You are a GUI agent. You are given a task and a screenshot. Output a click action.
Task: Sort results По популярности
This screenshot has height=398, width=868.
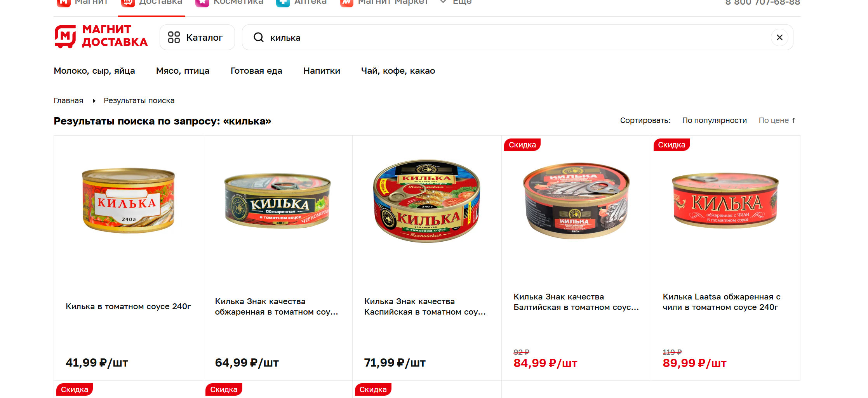coord(714,120)
